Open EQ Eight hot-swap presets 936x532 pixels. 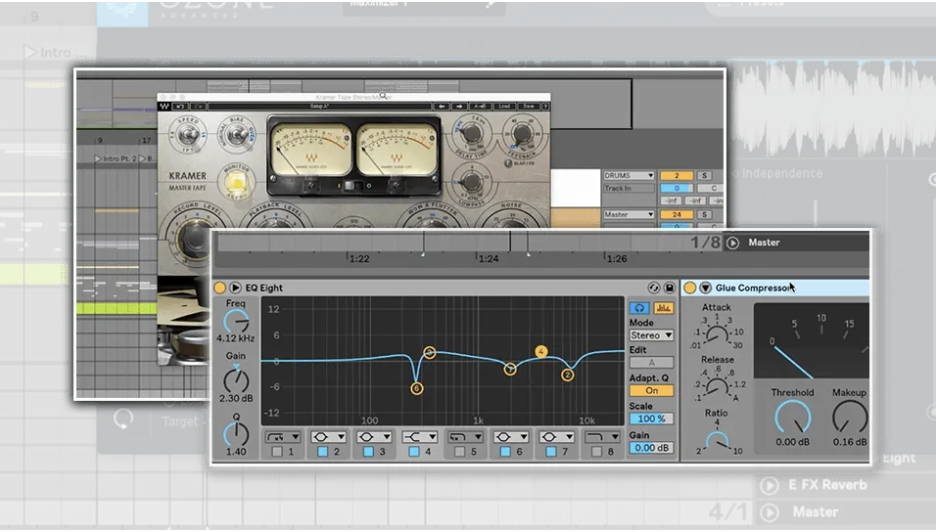point(654,288)
